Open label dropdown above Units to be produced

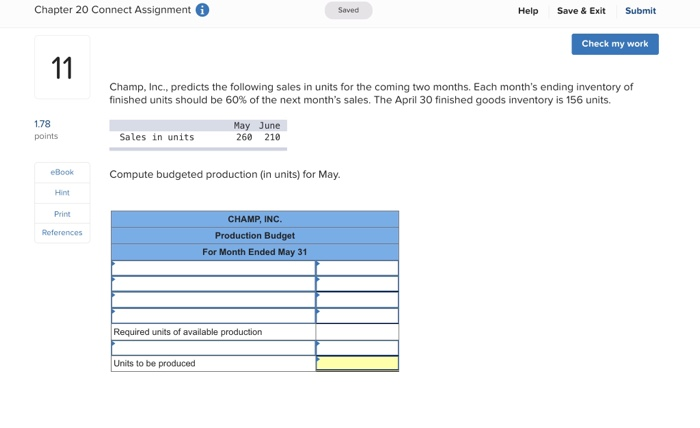(213, 348)
